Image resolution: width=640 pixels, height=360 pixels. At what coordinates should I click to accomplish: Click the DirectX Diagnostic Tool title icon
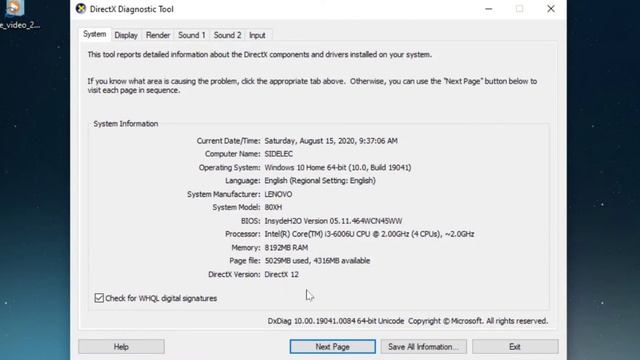coord(81,9)
